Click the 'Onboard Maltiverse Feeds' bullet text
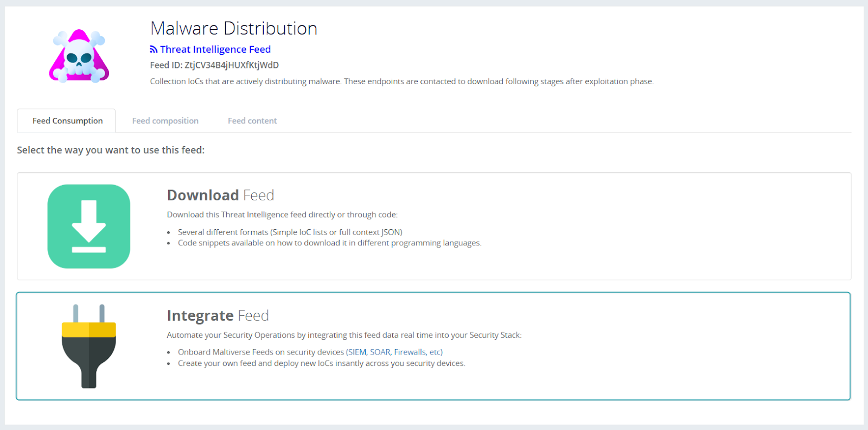Viewport: 868px width, 430px height. tap(260, 352)
